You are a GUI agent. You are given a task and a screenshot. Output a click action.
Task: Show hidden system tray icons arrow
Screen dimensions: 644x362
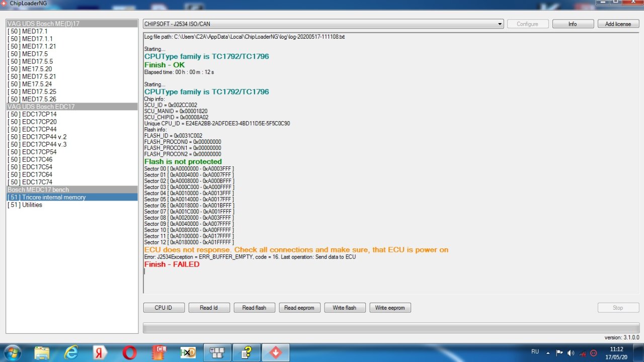point(548,353)
